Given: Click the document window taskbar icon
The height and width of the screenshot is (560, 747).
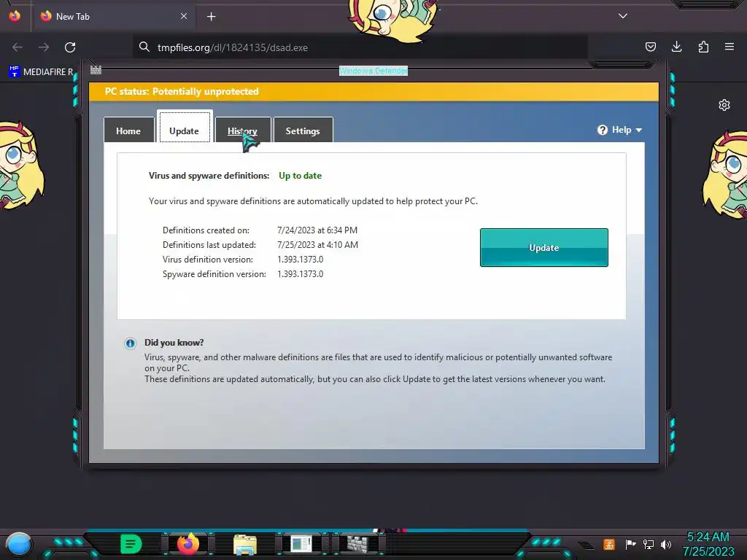Looking at the screenshot, I should (301, 544).
